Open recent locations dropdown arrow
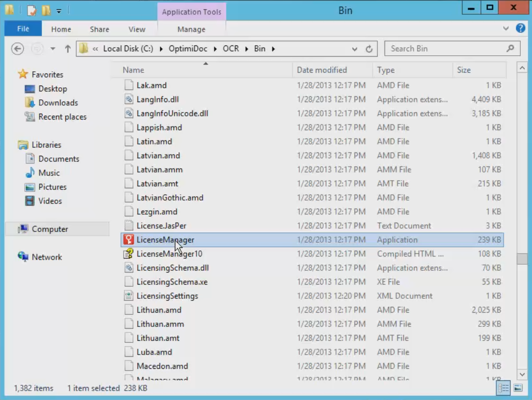Viewport: 532px width, 400px height. (x=53, y=49)
